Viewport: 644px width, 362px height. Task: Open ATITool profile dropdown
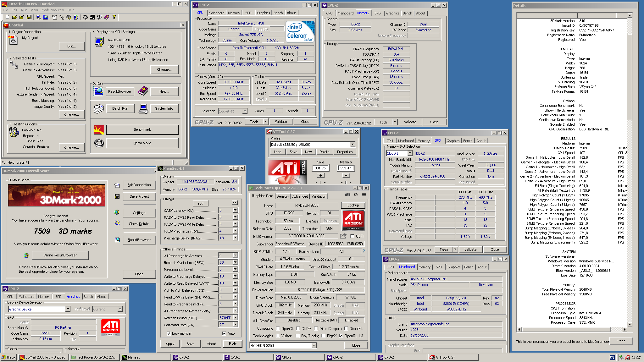point(353,145)
